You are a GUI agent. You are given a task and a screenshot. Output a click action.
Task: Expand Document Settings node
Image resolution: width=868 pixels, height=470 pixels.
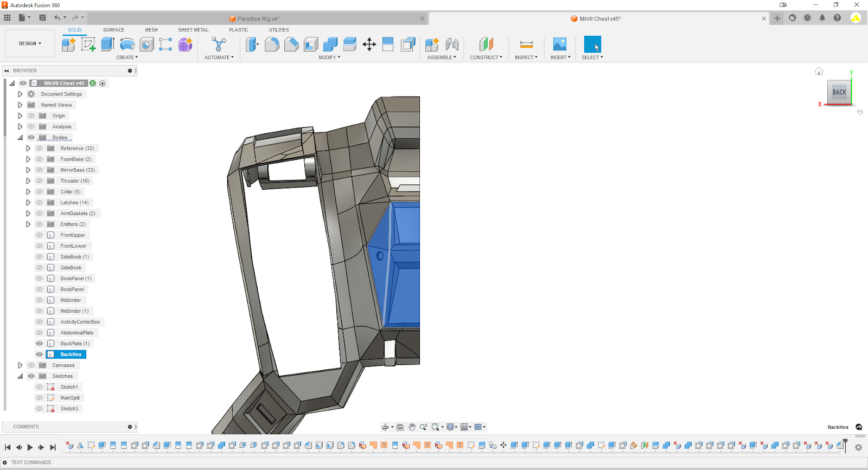coord(20,94)
